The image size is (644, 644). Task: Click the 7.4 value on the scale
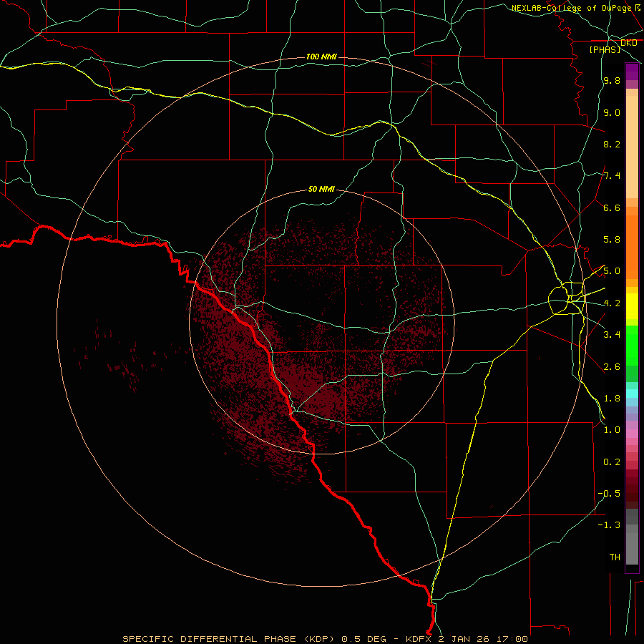[x=612, y=176]
